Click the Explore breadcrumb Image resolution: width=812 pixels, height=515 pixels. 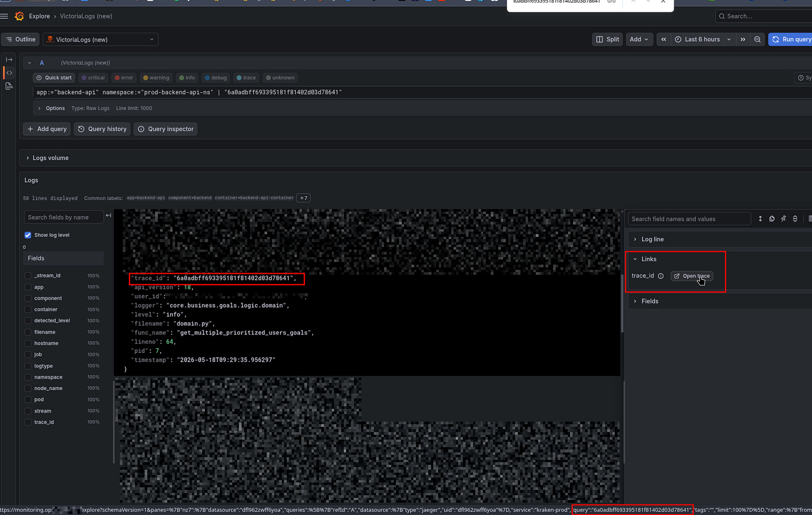(39, 16)
